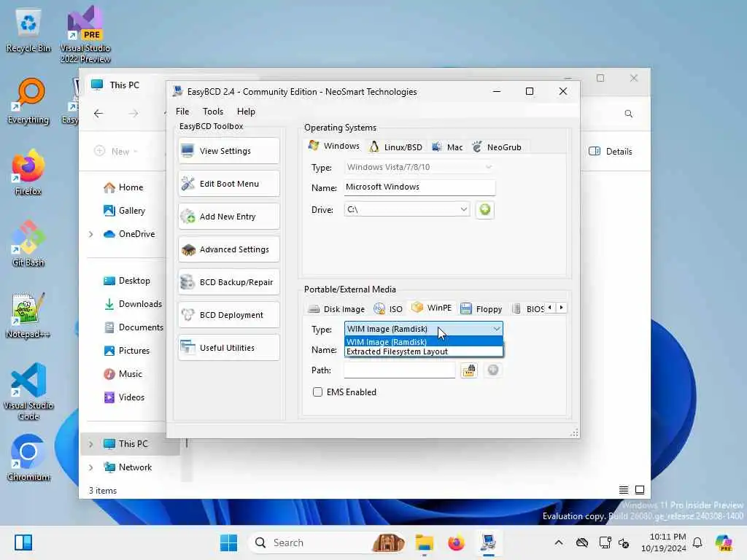The height and width of the screenshot is (560, 747).
Task: Select Visual Studio 2022 Preview shortcut
Action: (85, 34)
